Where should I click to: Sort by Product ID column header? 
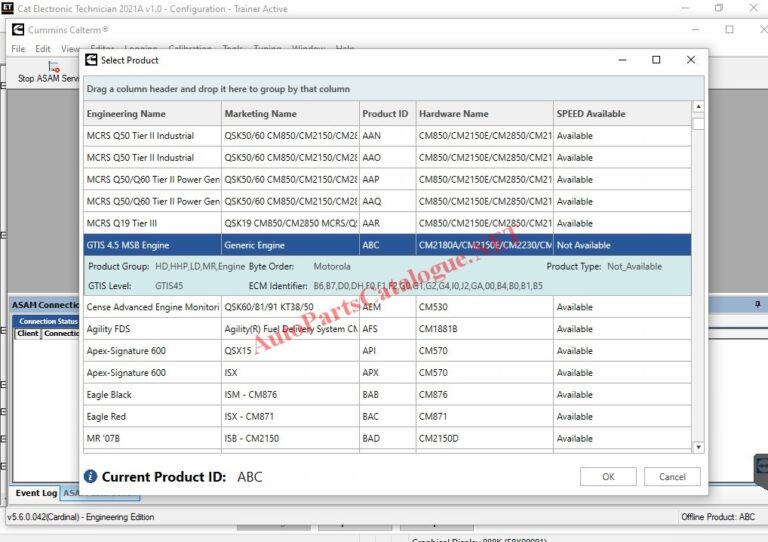click(387, 114)
